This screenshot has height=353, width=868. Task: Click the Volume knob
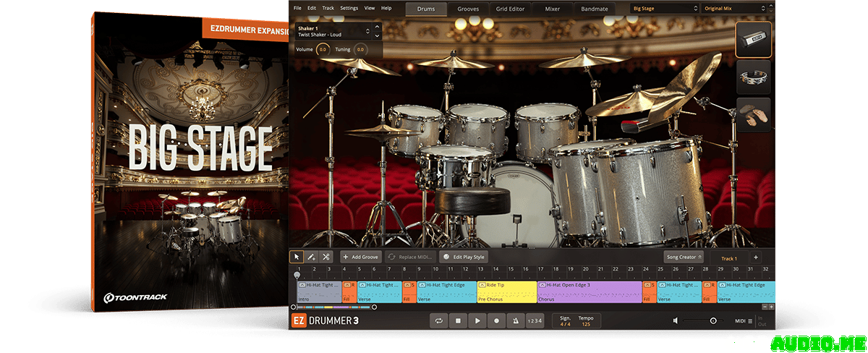coord(323,50)
